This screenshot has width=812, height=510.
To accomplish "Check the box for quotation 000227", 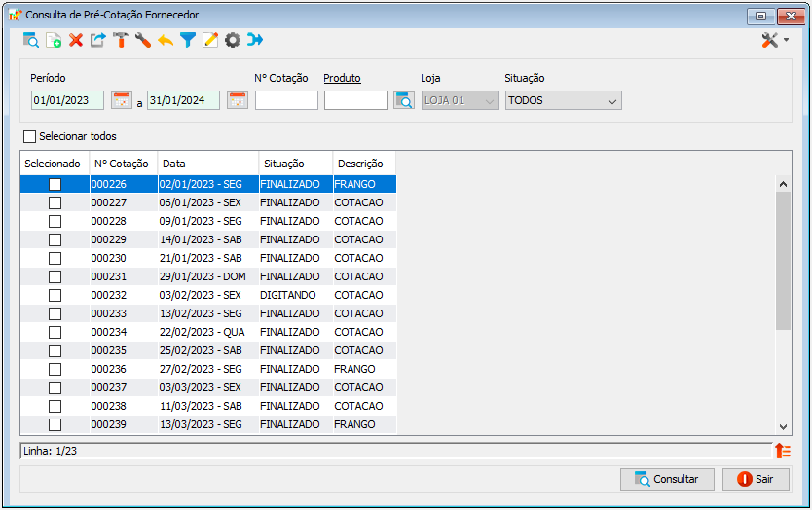I will tap(55, 203).
